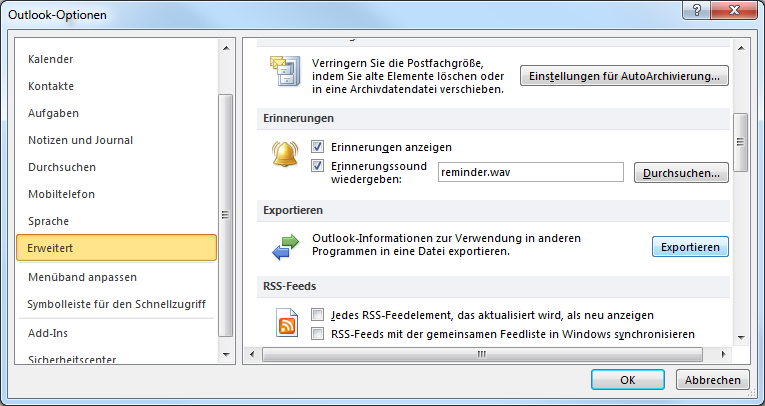This screenshot has width=765, height=406.
Task: Open Symbolleiste für den Schnellzugriff
Action: [x=116, y=304]
